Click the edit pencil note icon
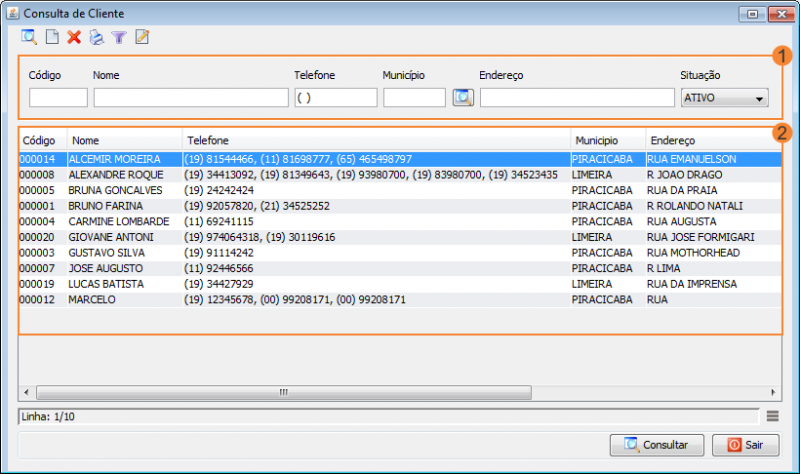Viewport: 800px width, 474px height. tap(142, 38)
